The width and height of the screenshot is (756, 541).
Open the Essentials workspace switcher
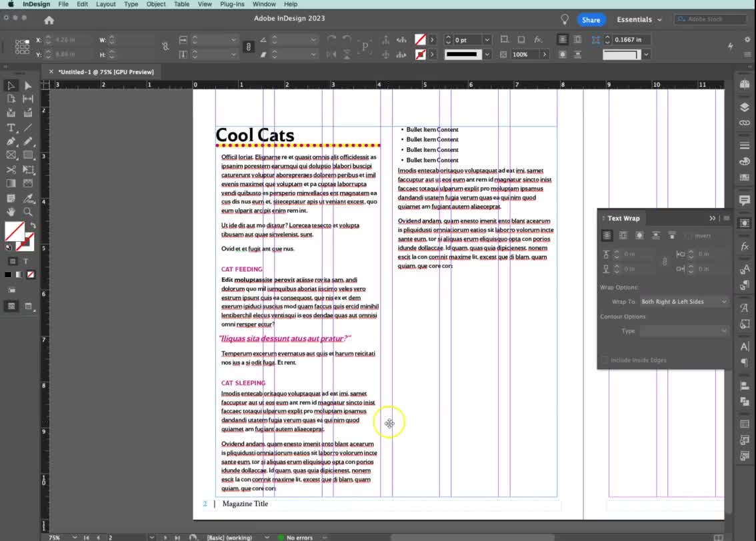638,19
